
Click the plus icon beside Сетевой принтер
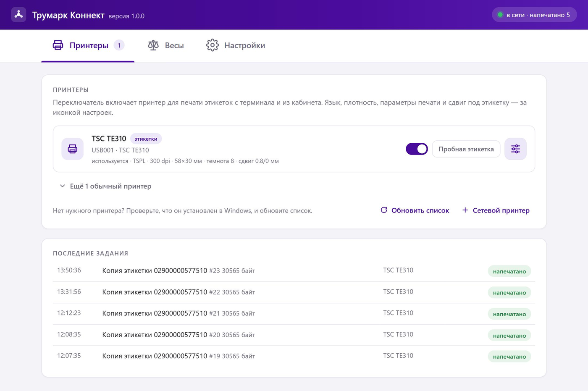pyautogui.click(x=465, y=210)
